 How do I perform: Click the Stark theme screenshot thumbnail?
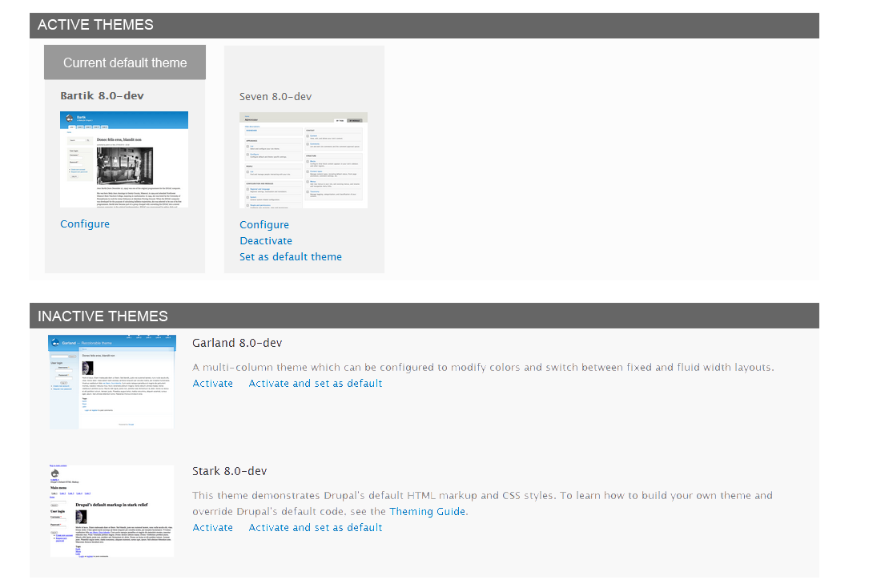[x=112, y=510]
